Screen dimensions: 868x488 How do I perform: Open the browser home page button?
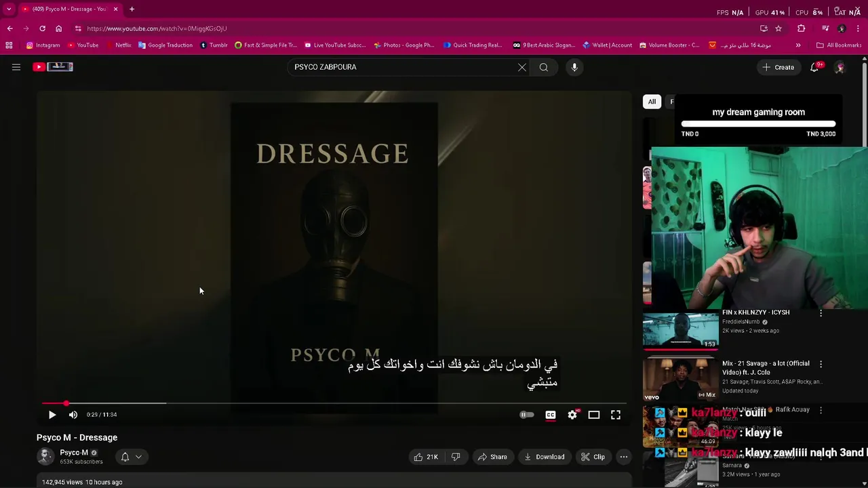point(58,28)
